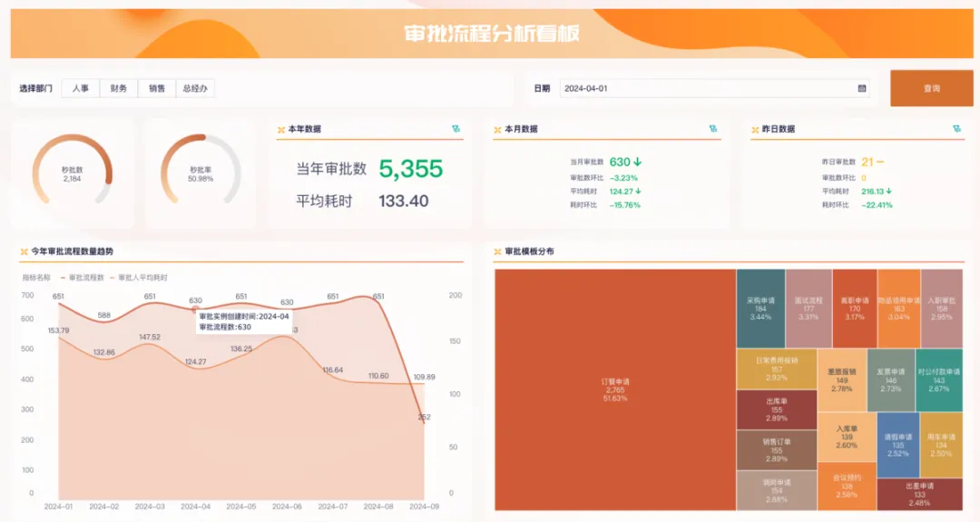Toggle 审批流程数 series in chart legend

[x=83, y=278]
